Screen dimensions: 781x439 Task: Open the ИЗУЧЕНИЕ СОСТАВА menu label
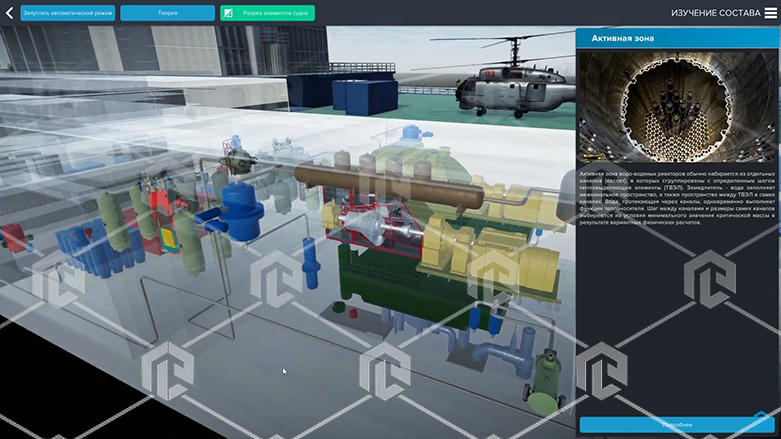pyautogui.click(x=715, y=13)
